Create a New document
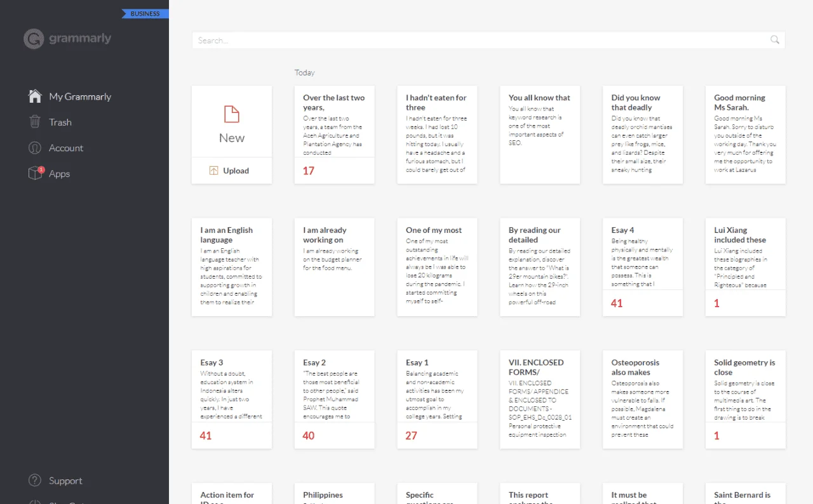Screen dimensions: 813x504 pyautogui.click(x=232, y=122)
